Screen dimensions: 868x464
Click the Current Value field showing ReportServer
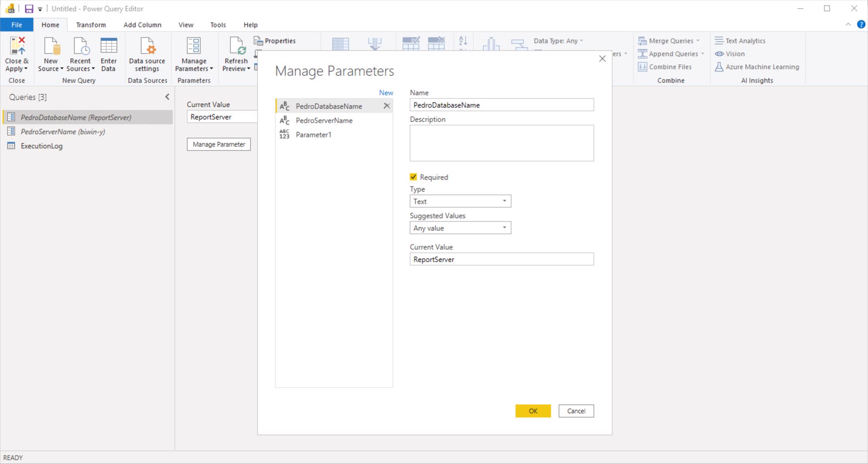tap(222, 117)
